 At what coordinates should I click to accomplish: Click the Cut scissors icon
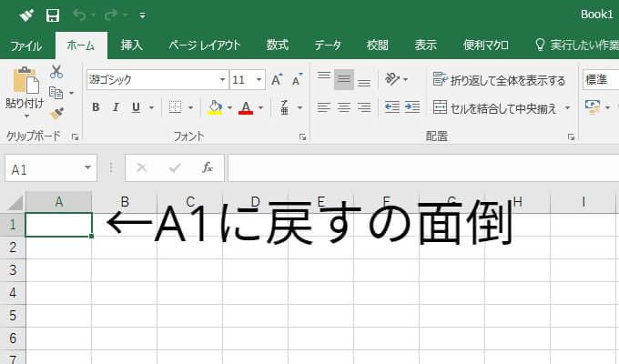(x=56, y=72)
